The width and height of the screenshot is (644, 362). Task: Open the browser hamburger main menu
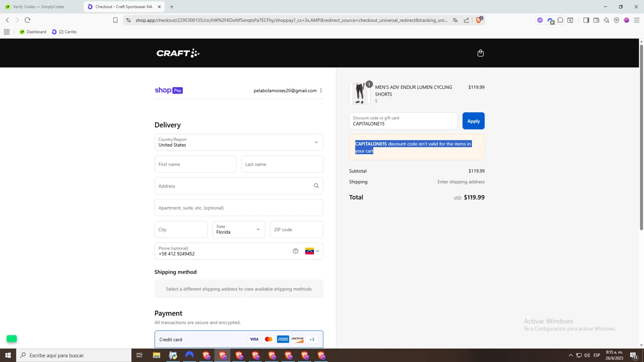[637, 20]
